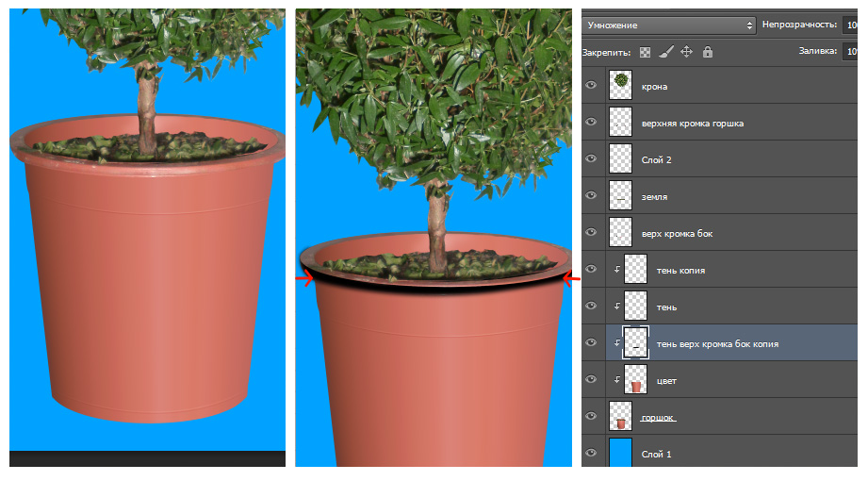Select the тень layer thumbnail
868x481 pixels.
pyautogui.click(x=635, y=306)
